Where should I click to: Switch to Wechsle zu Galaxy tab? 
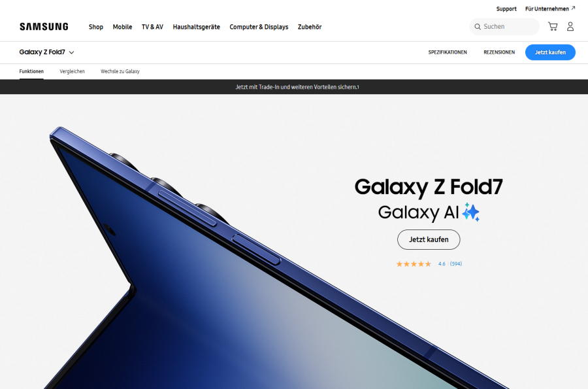[x=120, y=71]
